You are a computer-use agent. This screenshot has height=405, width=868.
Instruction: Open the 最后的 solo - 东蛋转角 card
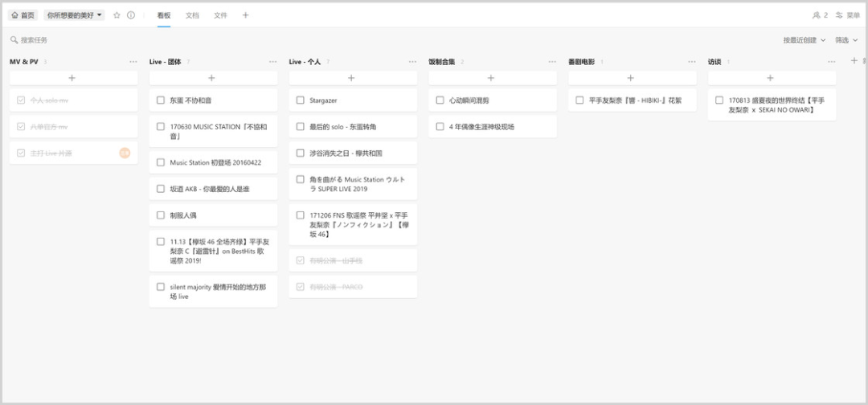(353, 127)
